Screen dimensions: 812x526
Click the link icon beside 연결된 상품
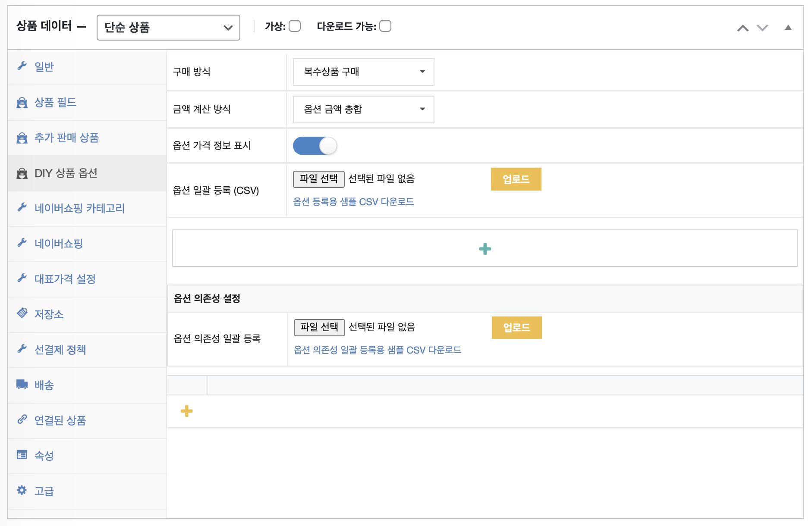click(x=22, y=420)
